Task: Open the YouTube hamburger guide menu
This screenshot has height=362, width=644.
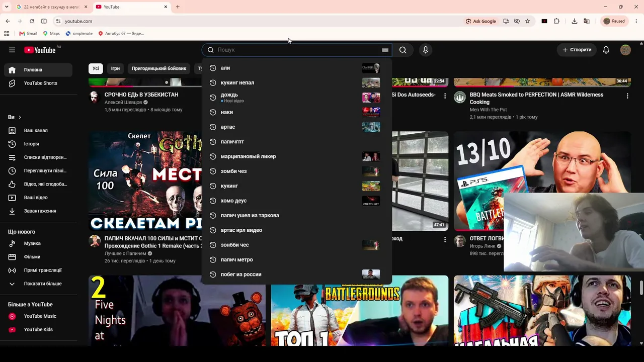Action: pos(12,50)
